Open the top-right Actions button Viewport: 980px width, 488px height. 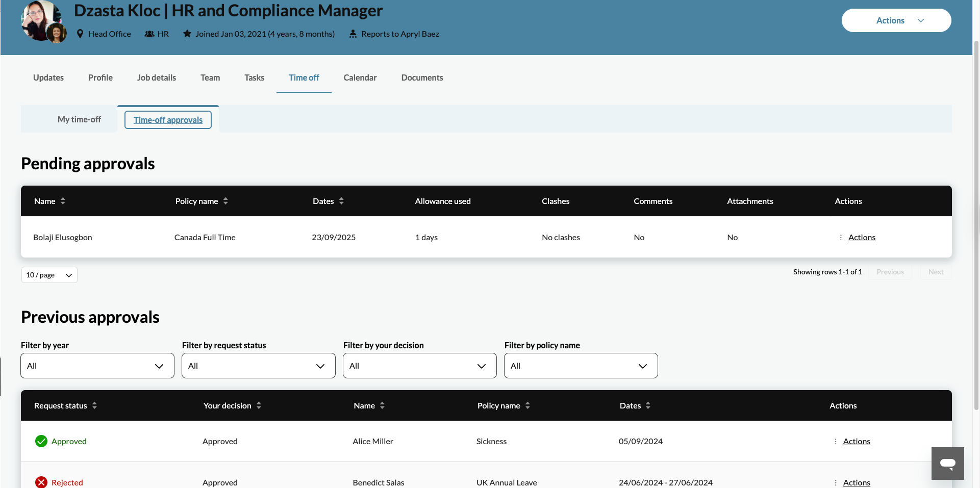click(896, 20)
